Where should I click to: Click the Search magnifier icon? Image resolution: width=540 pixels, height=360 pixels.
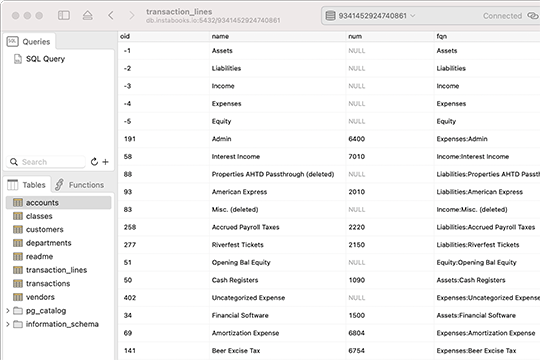(x=14, y=162)
